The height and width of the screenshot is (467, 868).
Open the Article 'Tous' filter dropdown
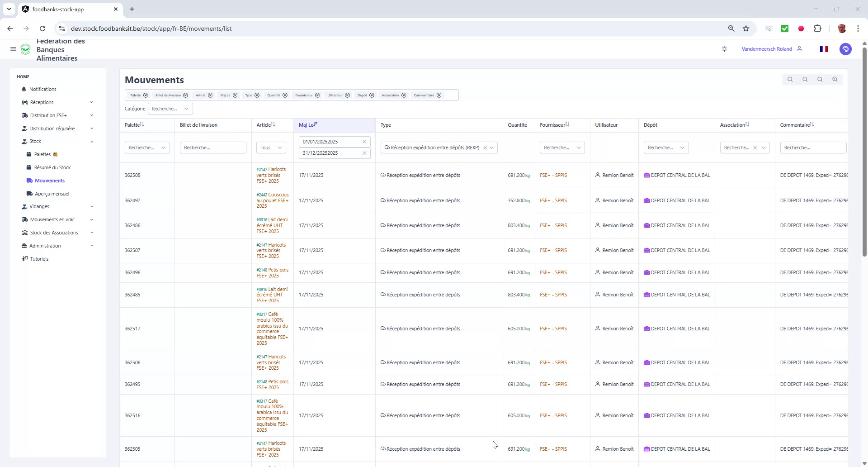tap(271, 148)
